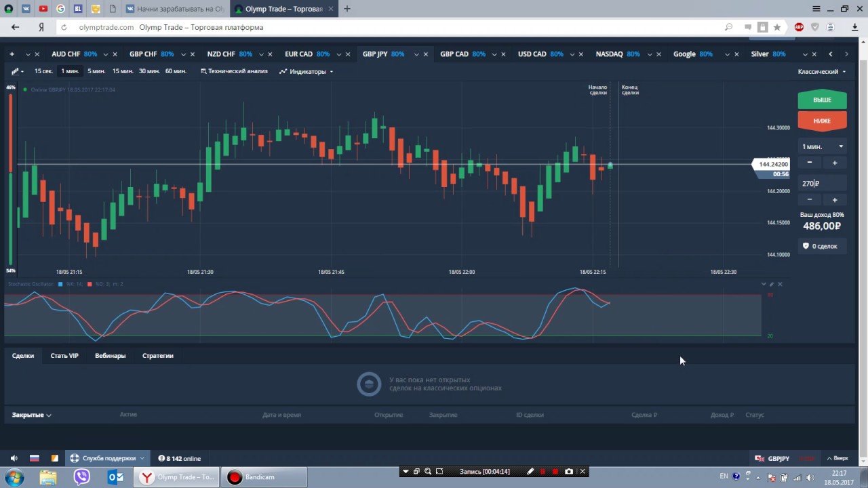The height and width of the screenshot is (488, 868).
Task: Bookmark page with star icon
Action: 777,27
